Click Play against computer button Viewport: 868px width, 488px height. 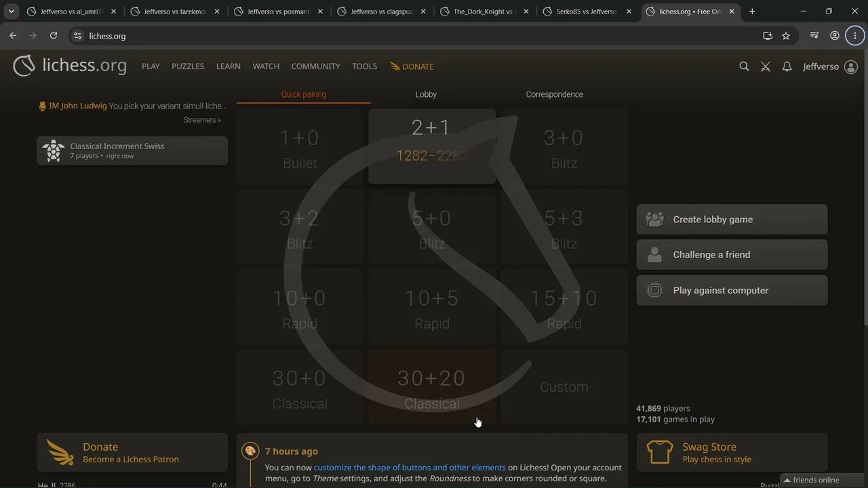pyautogui.click(x=732, y=290)
